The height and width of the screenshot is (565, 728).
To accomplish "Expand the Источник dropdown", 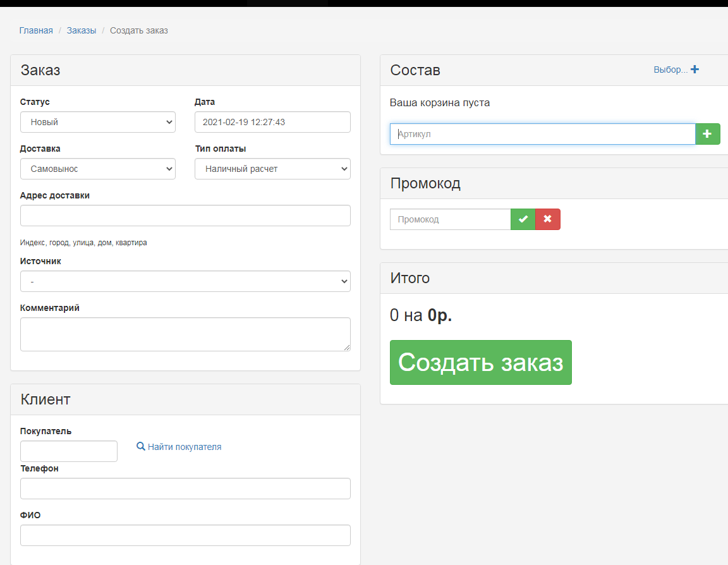I will pos(185,281).
